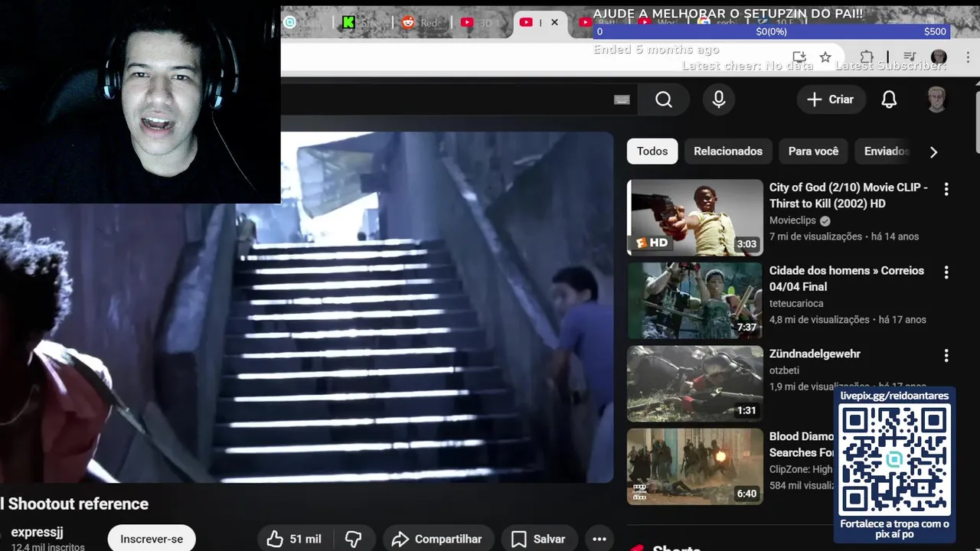
Task: Click the Shootout reference video title
Action: (74, 504)
